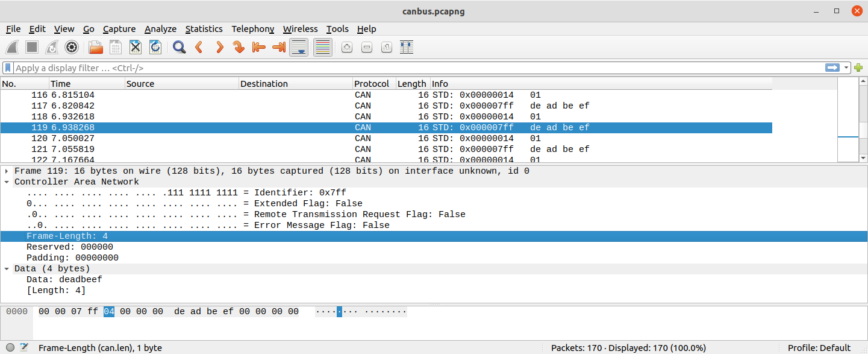This screenshot has height=354, width=868.
Task: Open the Edit menu
Action: [x=37, y=29]
